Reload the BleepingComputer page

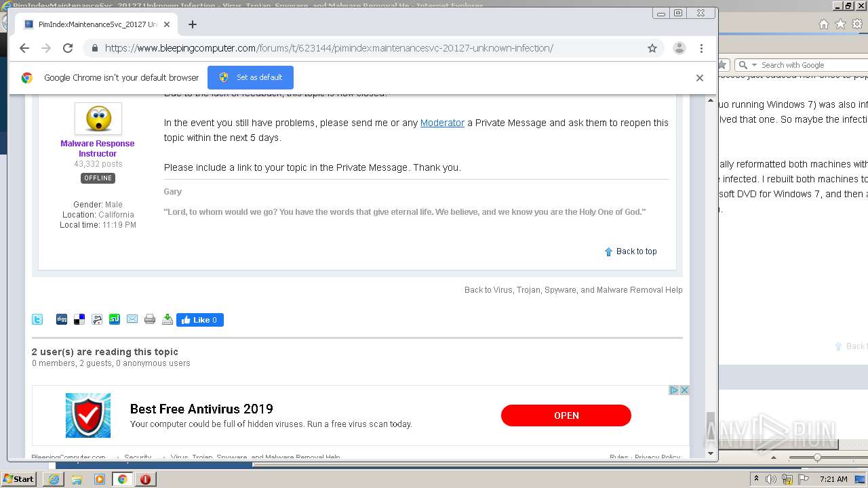[68, 48]
